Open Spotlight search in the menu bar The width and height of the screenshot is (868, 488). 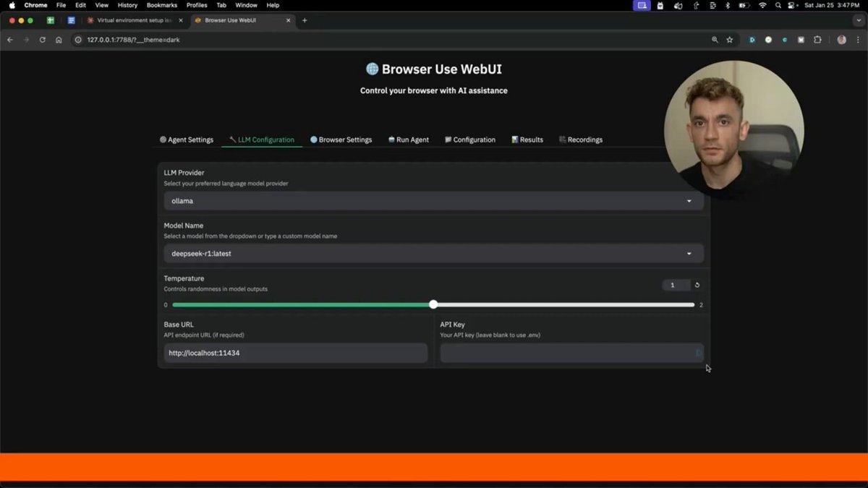(778, 5)
